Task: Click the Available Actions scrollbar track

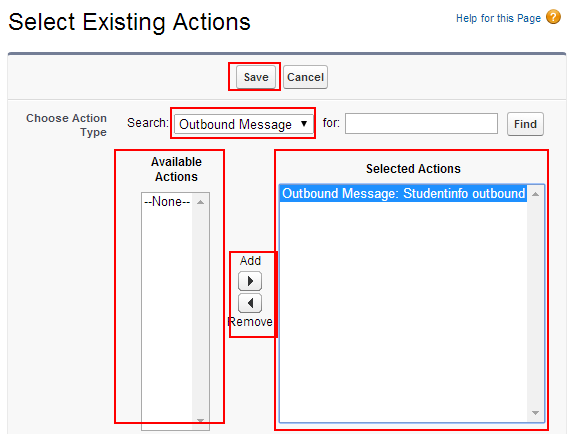Action: [201, 311]
